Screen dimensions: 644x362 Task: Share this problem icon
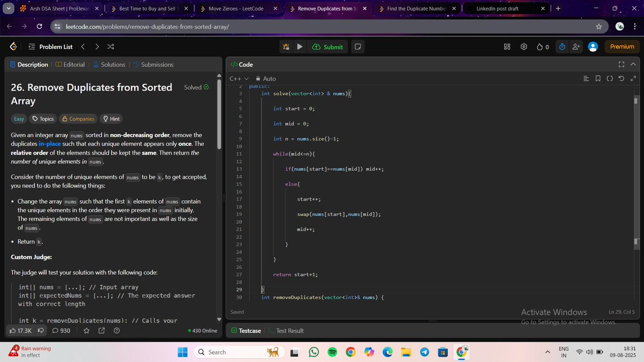101,331
